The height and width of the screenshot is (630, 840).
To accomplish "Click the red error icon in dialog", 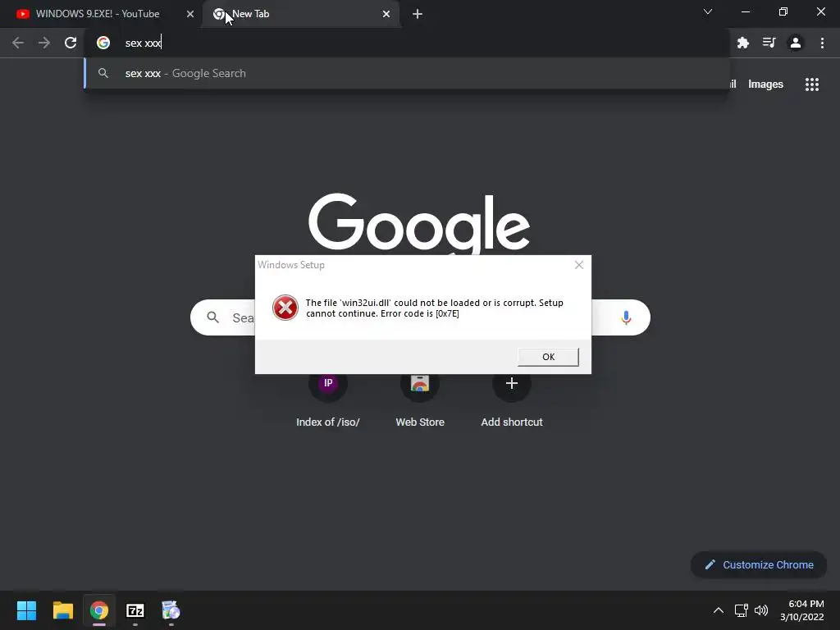I will (285, 308).
